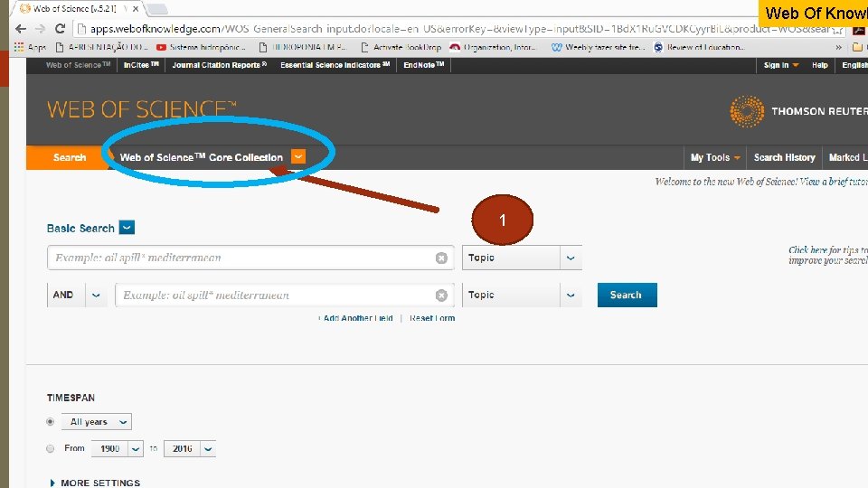Open the Core Collection orange dropdown arrow
868x488 pixels.
(297, 157)
